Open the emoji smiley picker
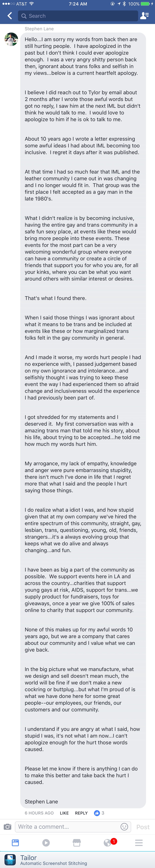155x868 pixels. click(x=124, y=827)
